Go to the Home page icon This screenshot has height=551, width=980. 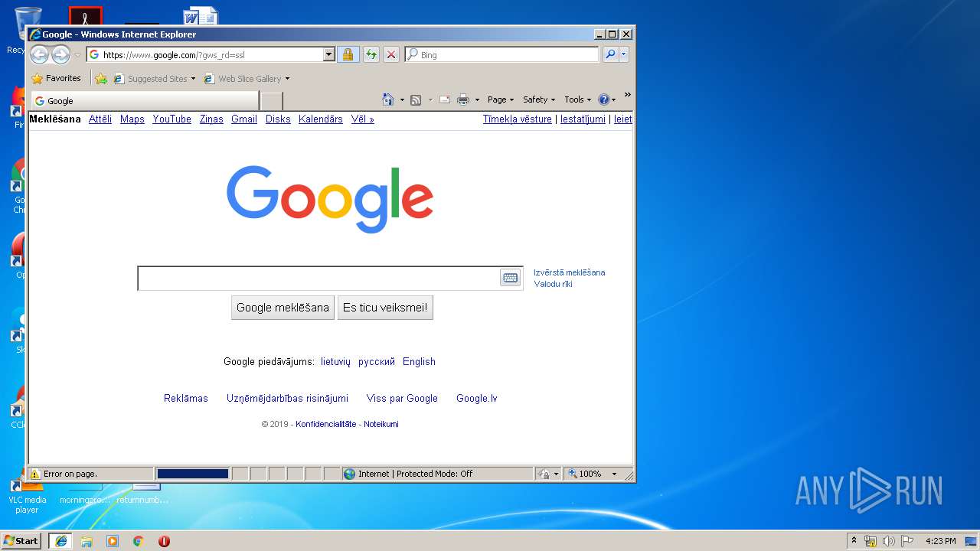point(388,99)
